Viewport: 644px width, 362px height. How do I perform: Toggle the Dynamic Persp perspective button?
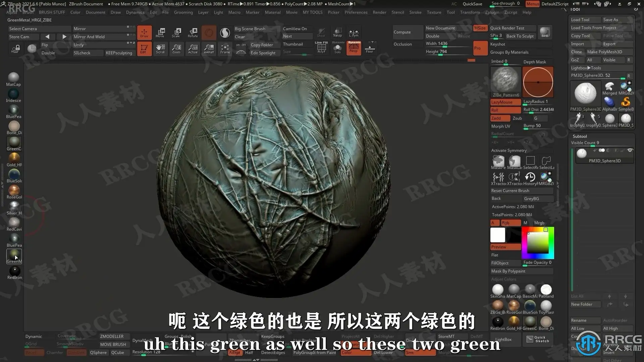coord(354,48)
